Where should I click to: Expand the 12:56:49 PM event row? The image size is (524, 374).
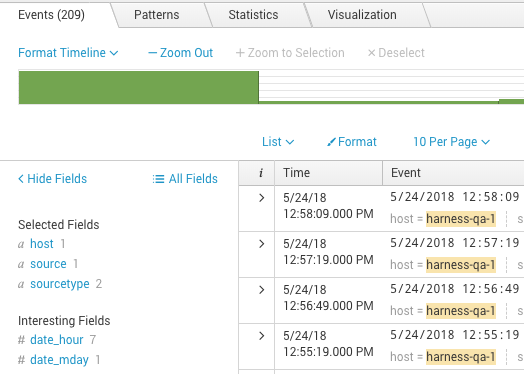point(262,290)
